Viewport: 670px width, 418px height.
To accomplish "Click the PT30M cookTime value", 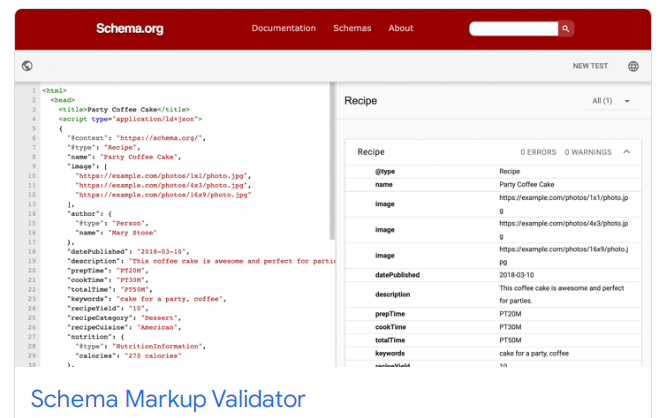I will click(510, 327).
